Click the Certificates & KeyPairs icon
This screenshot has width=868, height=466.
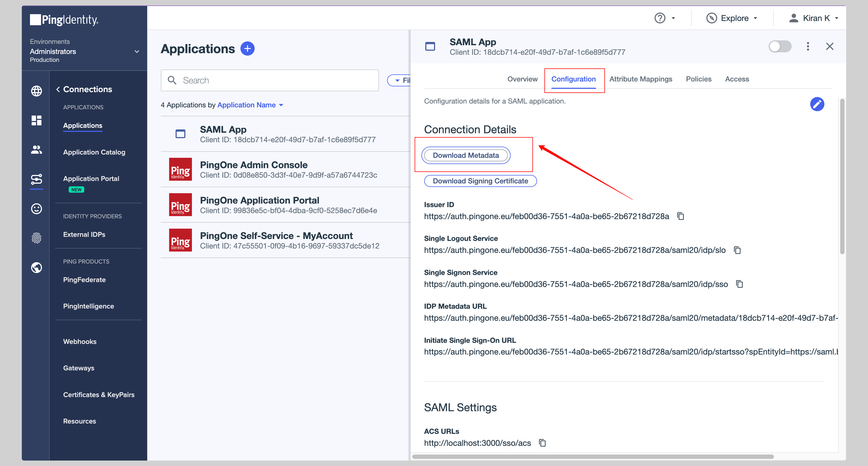pos(99,394)
